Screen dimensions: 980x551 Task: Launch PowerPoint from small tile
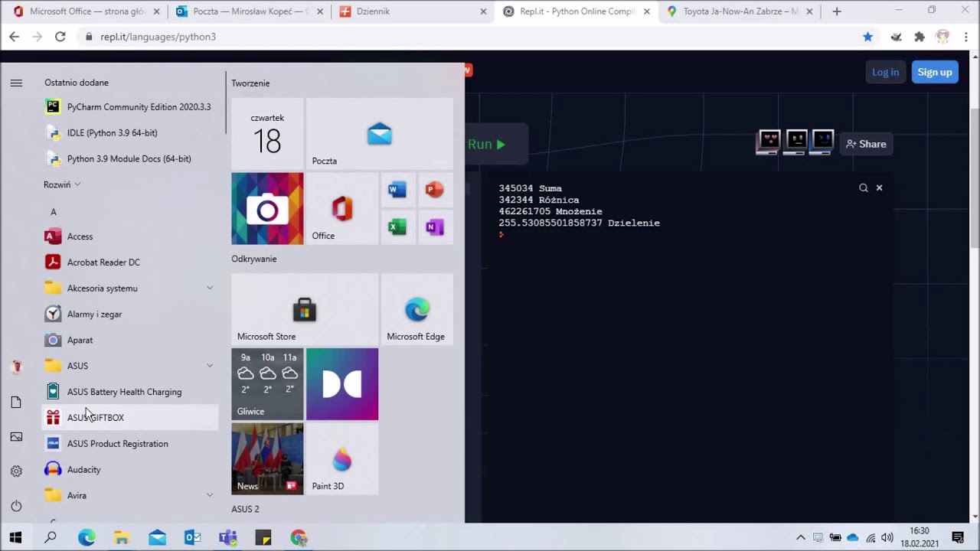pyautogui.click(x=435, y=190)
